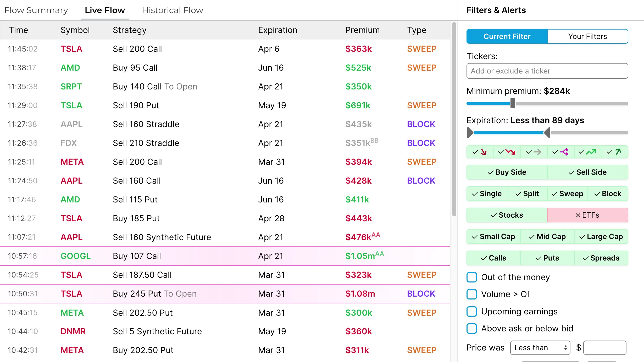
Task: Toggle the Buy Side filter
Action: point(507,172)
